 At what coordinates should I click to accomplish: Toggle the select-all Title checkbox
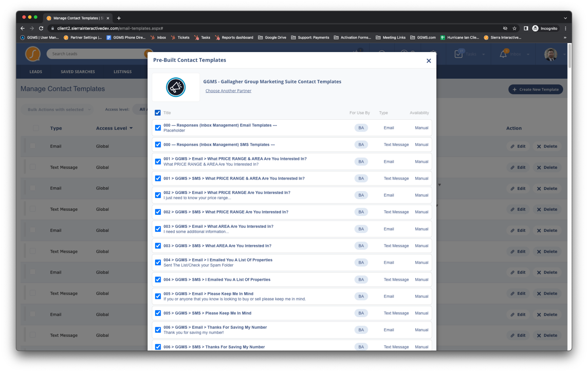[x=158, y=113]
